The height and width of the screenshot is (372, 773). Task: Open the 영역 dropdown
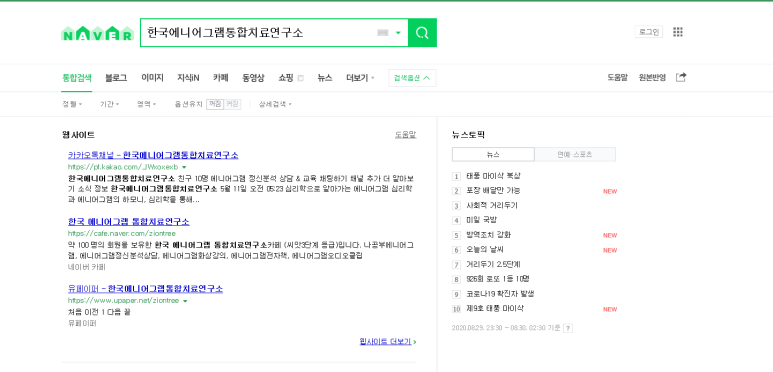click(x=146, y=104)
